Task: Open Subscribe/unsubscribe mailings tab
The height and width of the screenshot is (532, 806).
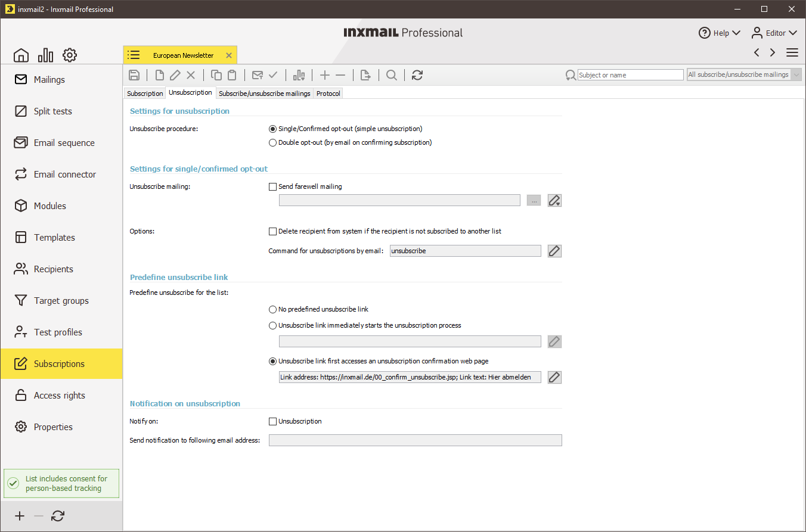Action: coord(265,94)
